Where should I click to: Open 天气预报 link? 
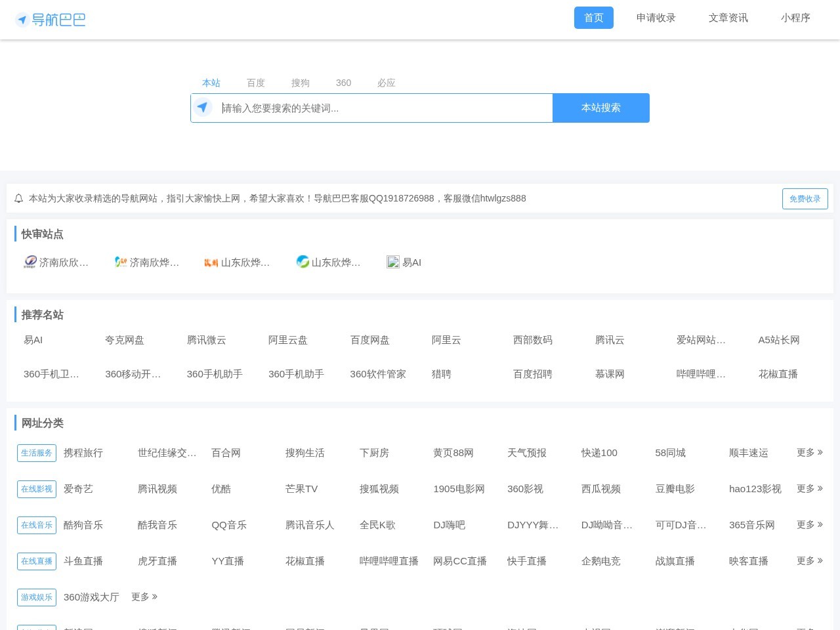tap(527, 453)
